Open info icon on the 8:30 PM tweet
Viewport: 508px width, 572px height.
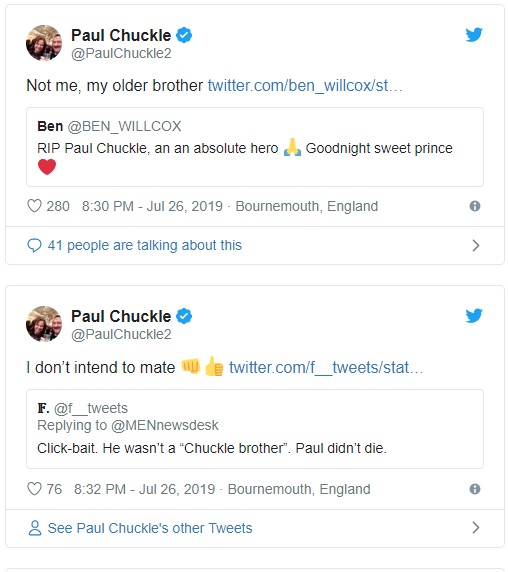click(474, 206)
